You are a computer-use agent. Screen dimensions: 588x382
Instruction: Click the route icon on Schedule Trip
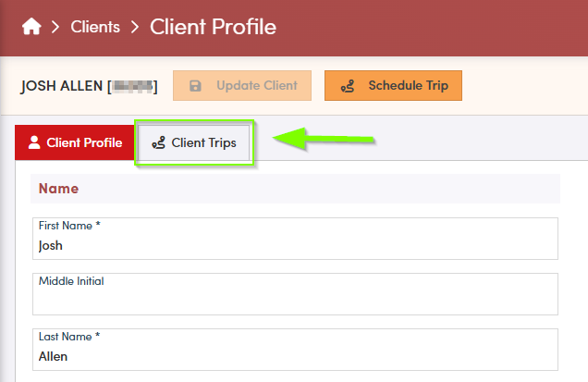[348, 86]
